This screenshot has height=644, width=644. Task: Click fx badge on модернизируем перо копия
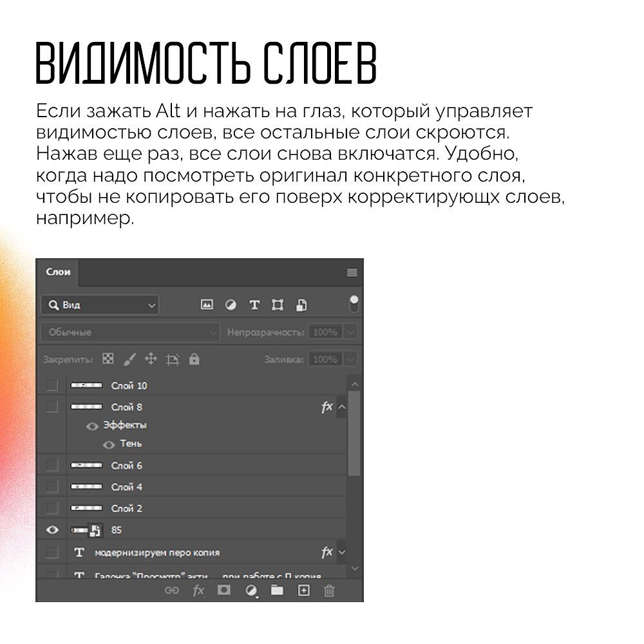[x=327, y=552]
